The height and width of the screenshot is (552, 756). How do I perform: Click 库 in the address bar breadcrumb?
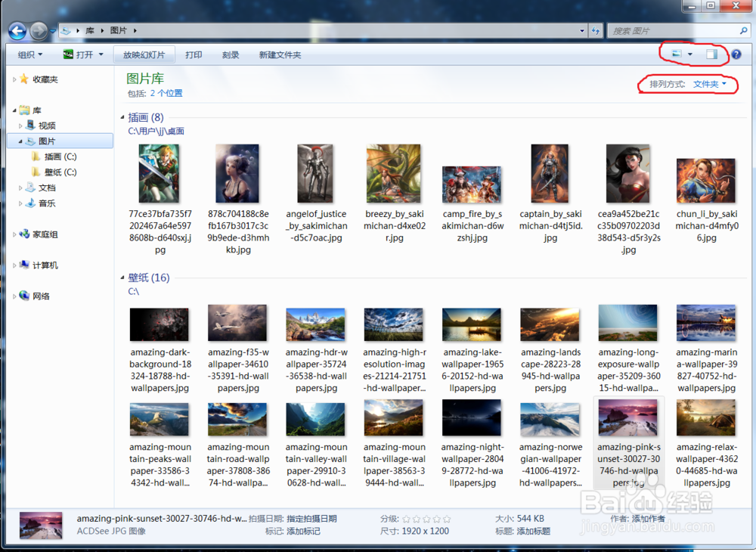(x=90, y=31)
